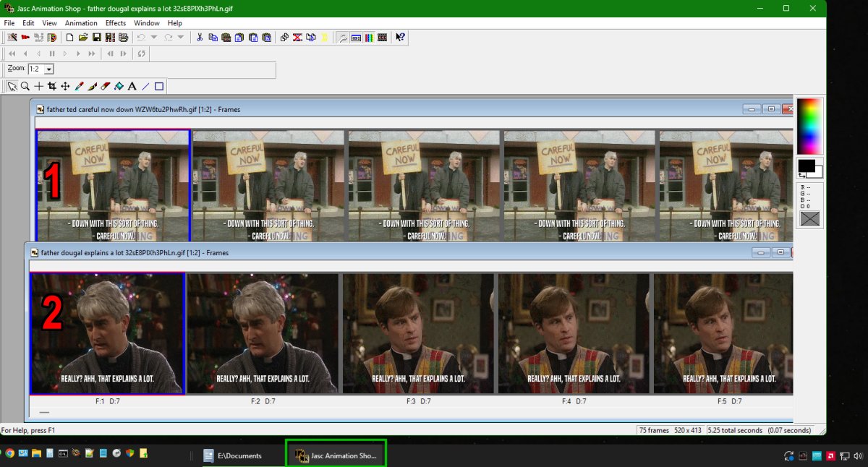
Task: Select the Text tool
Action: pos(132,86)
